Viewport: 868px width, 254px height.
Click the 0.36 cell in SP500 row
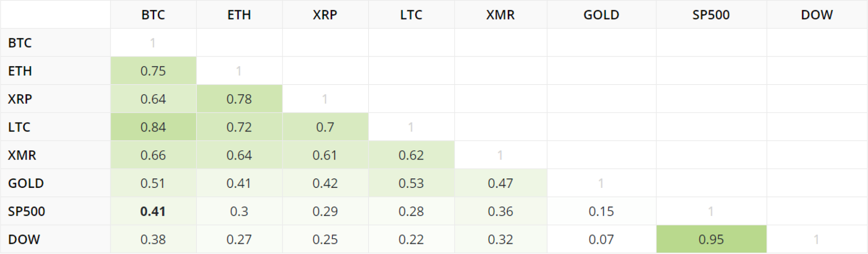[x=500, y=211]
